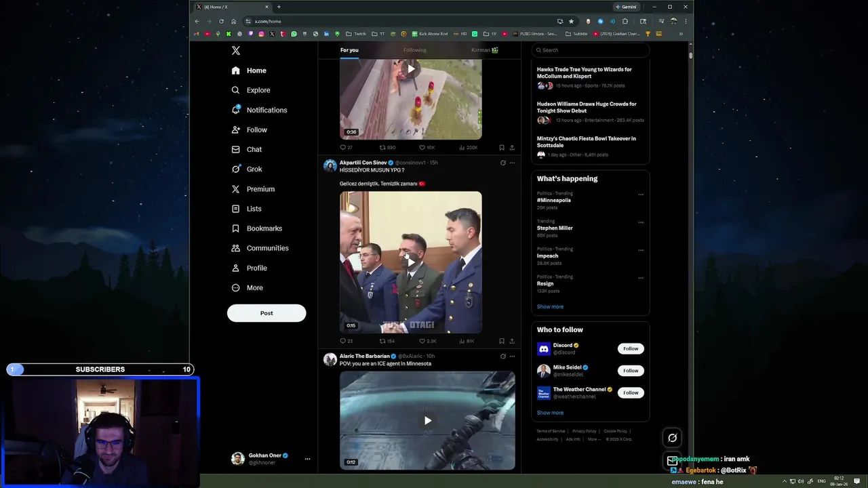The image size is (868, 488).
Task: Show more under Who to follow
Action: pos(550,412)
